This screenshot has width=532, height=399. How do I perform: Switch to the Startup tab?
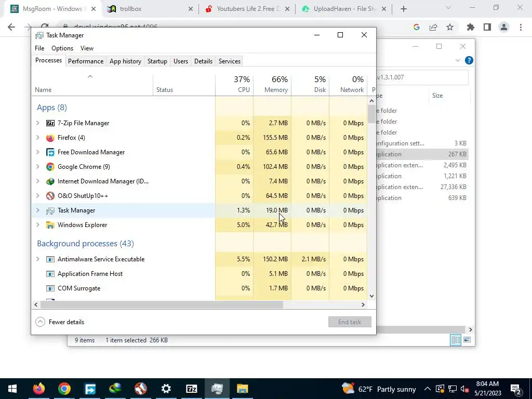[x=157, y=61]
